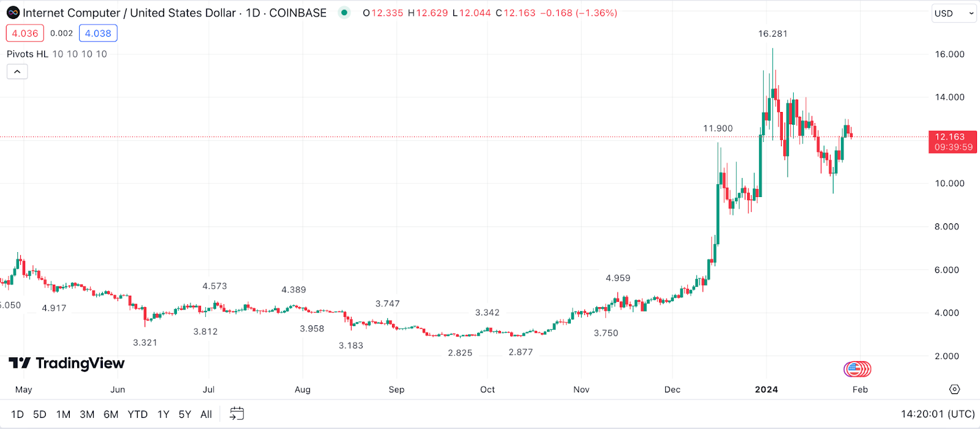Click the closing price value C12.163
The image size is (980, 429).
(516, 13)
